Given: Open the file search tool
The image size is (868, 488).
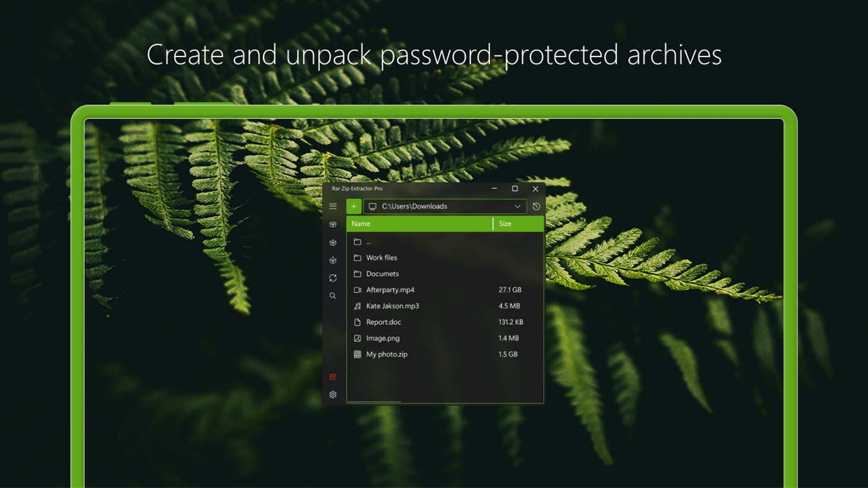Looking at the screenshot, I should 333,296.
